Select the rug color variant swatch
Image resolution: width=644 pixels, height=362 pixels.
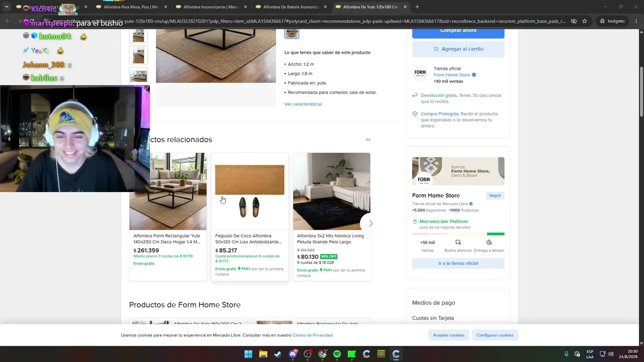(292, 33)
